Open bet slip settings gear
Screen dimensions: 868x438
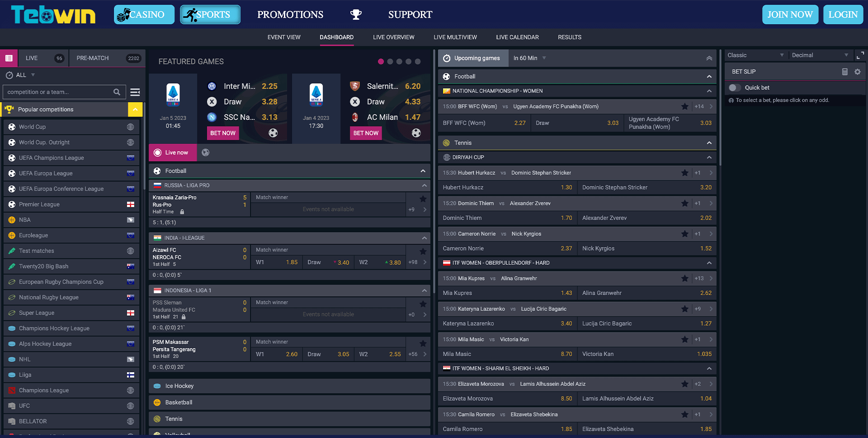click(857, 71)
